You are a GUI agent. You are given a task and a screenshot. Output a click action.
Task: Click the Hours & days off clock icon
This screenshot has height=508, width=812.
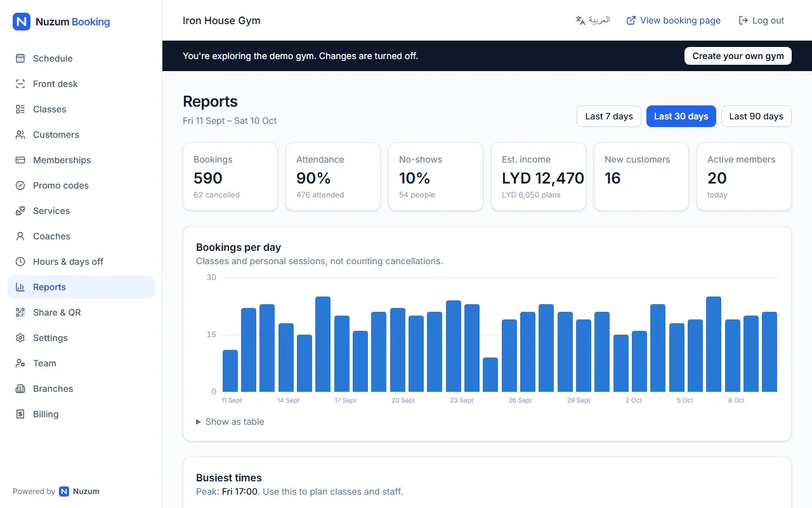[20, 262]
